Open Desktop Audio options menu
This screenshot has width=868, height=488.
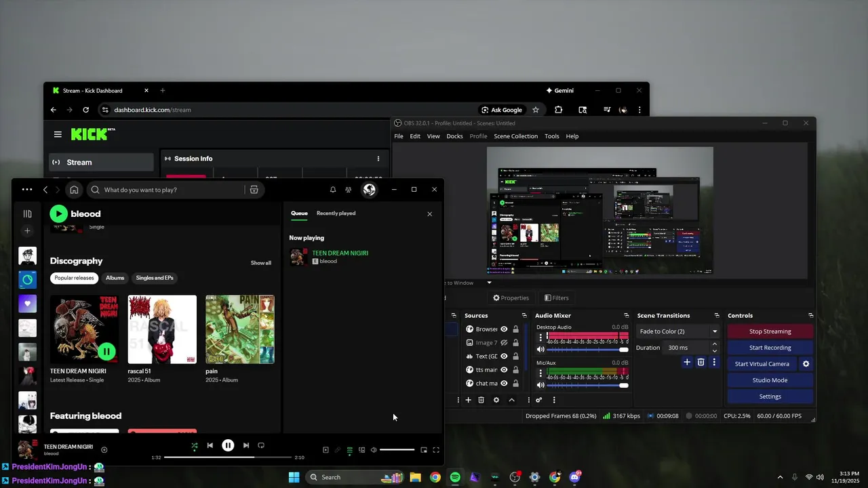click(540, 337)
